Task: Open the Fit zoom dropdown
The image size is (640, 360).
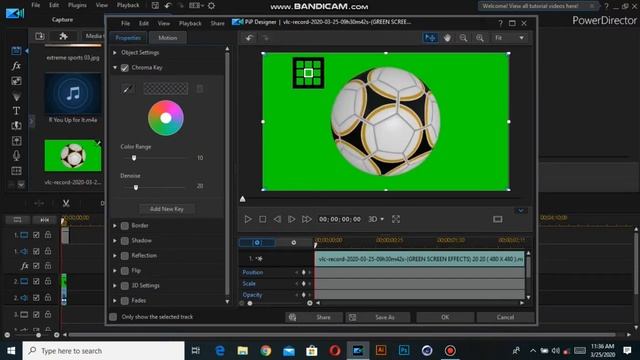Action: pyautogui.click(x=510, y=38)
